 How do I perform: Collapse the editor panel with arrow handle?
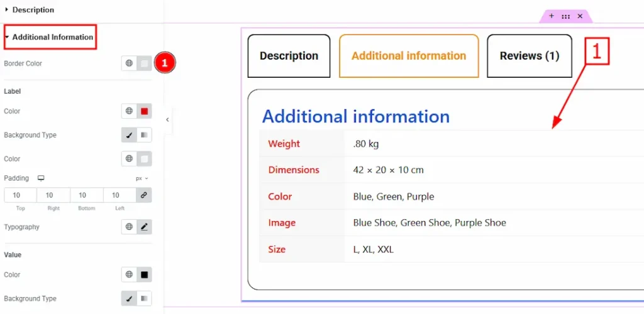(x=167, y=119)
